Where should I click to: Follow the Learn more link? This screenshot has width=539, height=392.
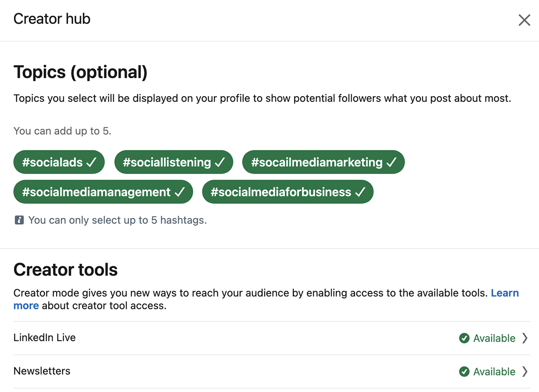(504, 293)
